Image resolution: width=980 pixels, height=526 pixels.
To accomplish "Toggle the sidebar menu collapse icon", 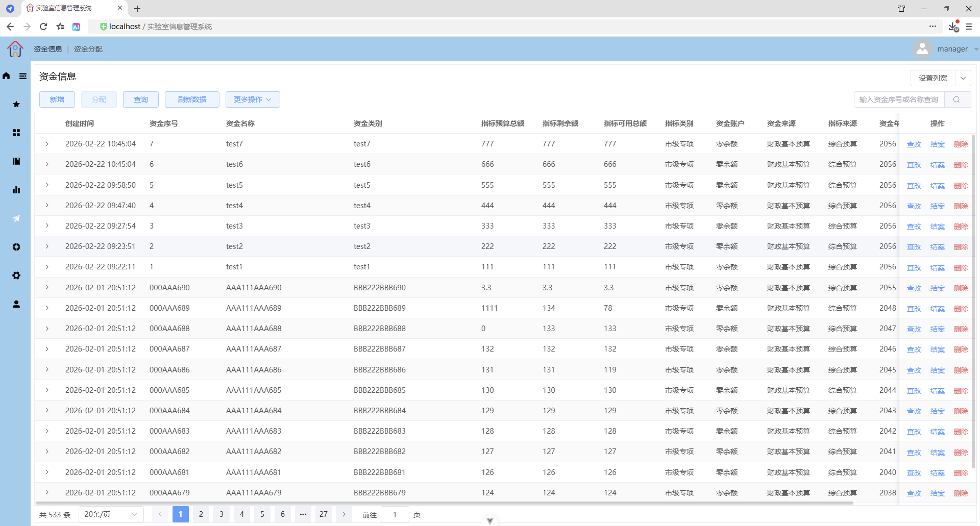I will point(23,76).
